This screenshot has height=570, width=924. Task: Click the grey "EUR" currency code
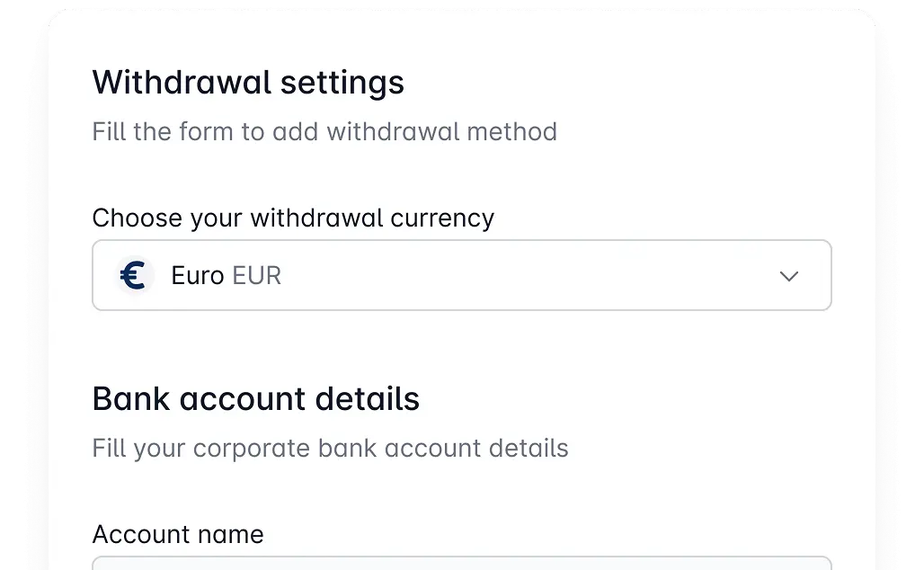coord(256,276)
